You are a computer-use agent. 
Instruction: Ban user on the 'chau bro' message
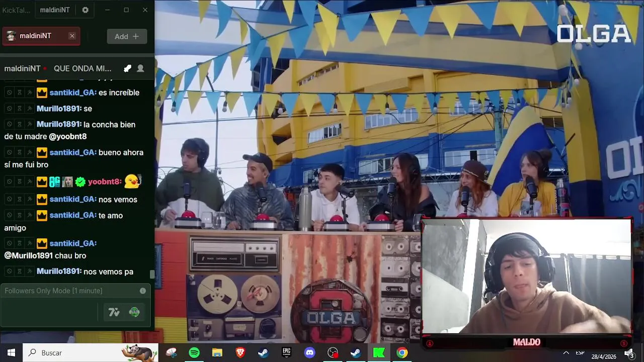click(x=9, y=243)
